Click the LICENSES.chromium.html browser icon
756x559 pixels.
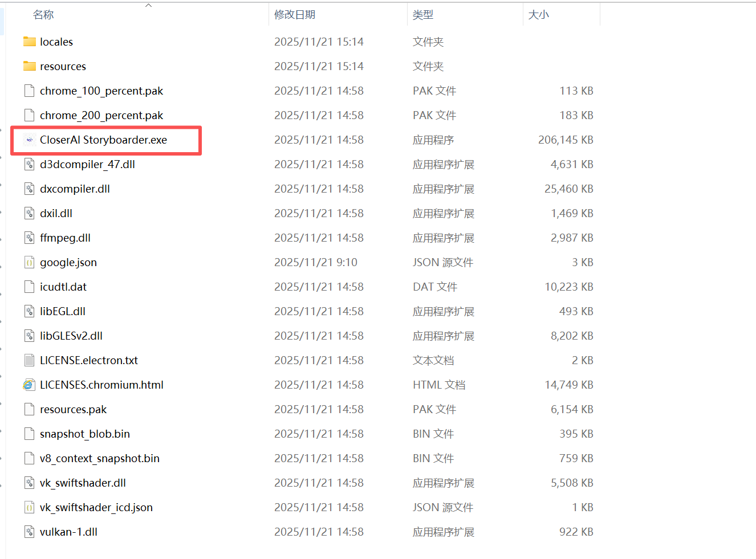[30, 385]
